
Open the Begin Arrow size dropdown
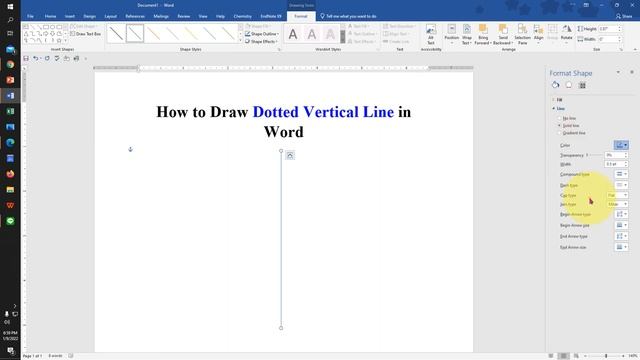tap(621, 225)
